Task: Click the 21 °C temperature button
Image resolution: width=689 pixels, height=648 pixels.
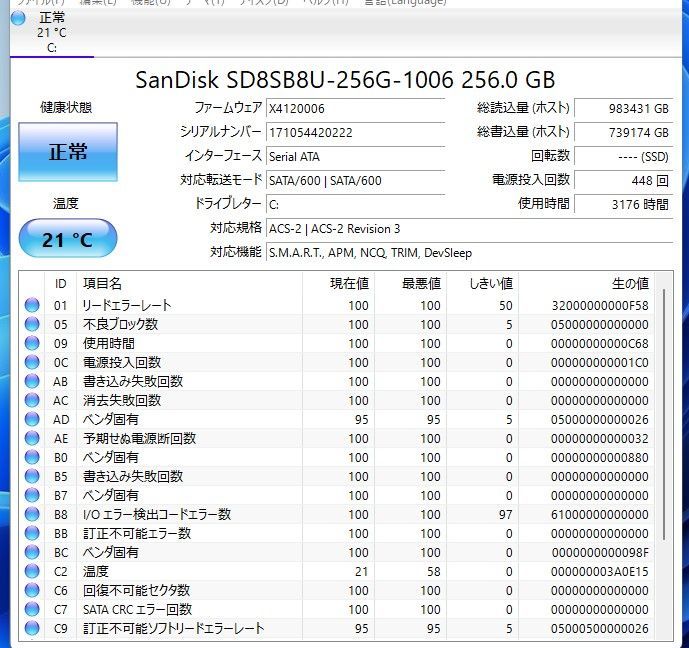Action: pyautogui.click(x=68, y=239)
